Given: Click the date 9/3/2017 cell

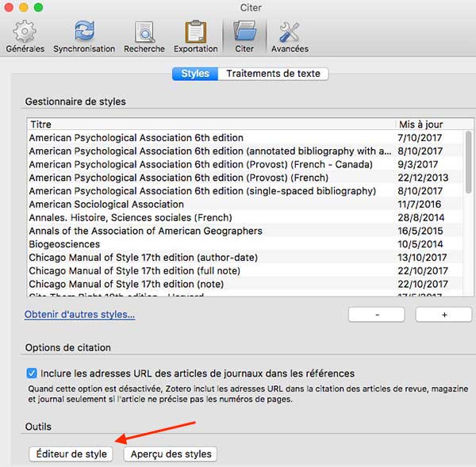Looking at the screenshot, I should click(x=417, y=164).
